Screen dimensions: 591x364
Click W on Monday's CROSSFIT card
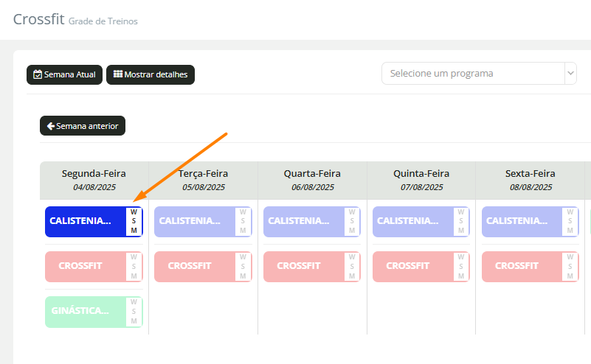coord(134,256)
